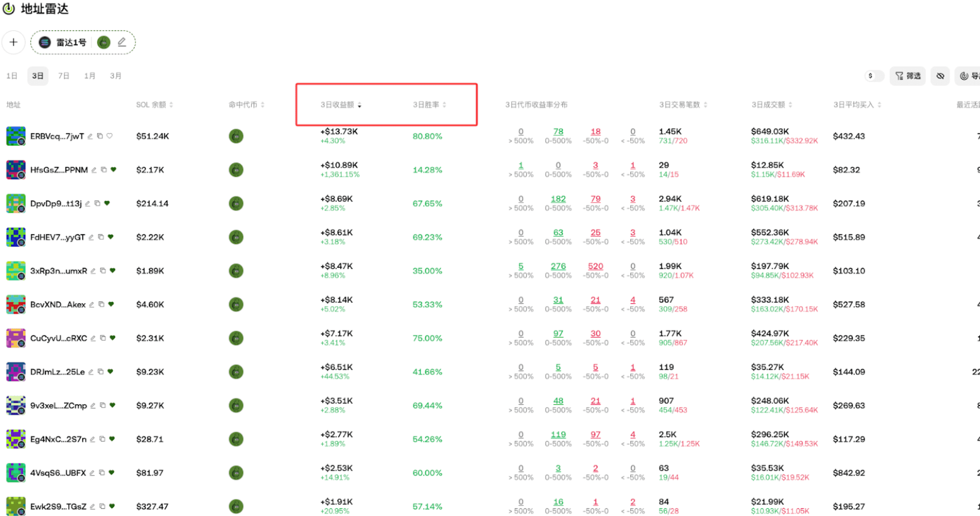980x516 pixels.
Task: Favorite ERBVcq...7jwT with heart icon
Action: coord(110,136)
